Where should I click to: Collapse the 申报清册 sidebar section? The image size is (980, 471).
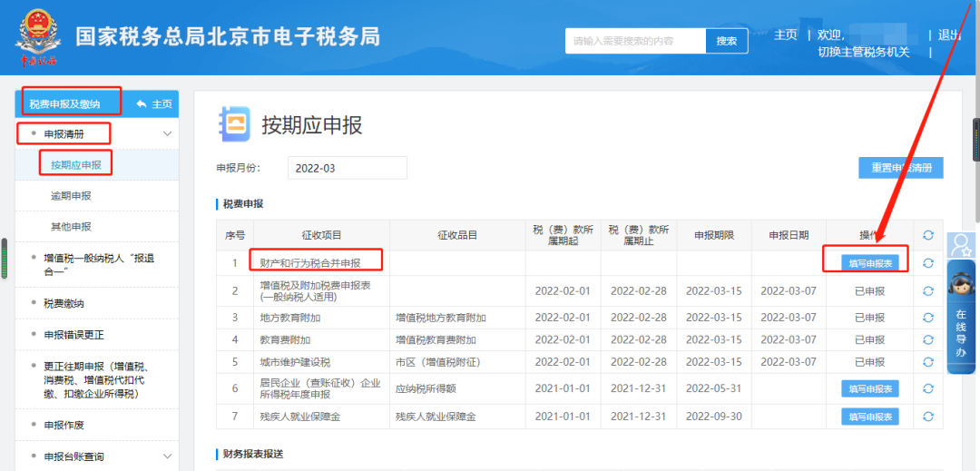[167, 134]
